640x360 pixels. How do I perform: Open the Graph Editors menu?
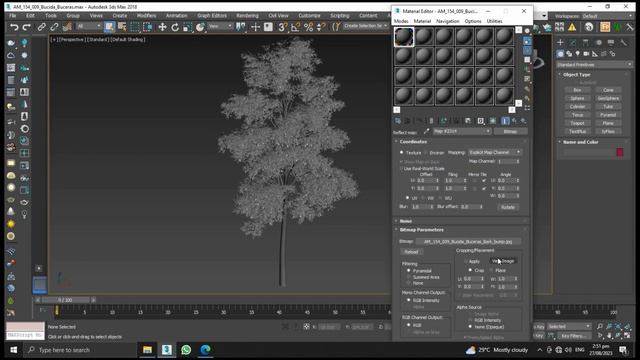click(x=212, y=16)
